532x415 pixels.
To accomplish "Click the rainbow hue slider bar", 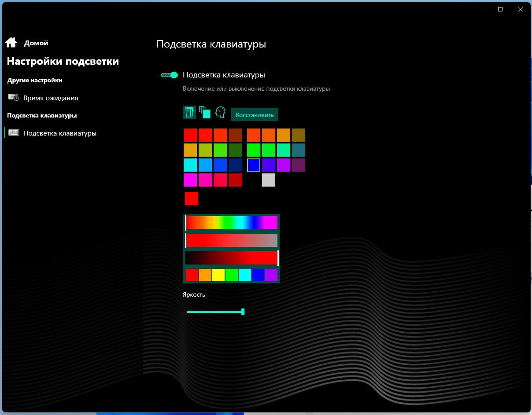I will point(231,223).
